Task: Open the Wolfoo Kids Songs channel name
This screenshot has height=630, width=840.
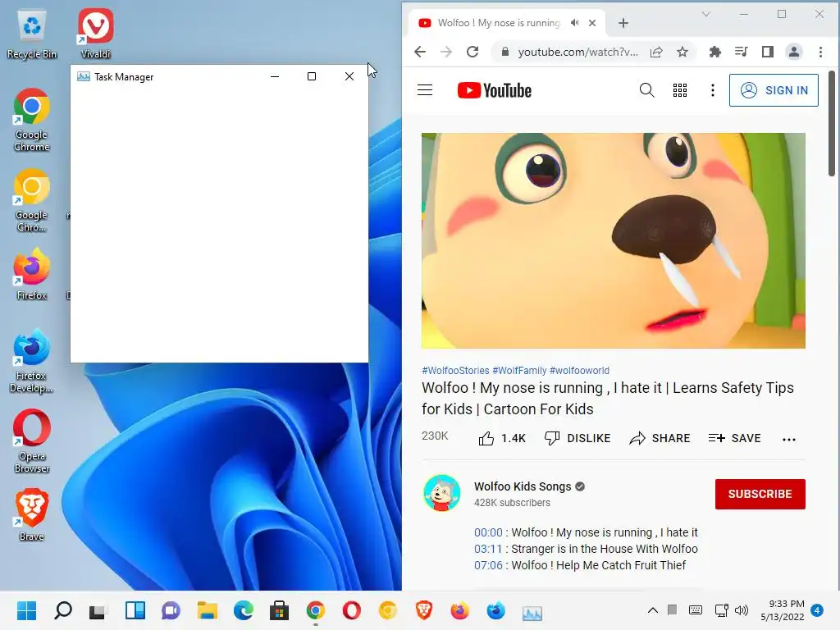Action: tap(523, 486)
